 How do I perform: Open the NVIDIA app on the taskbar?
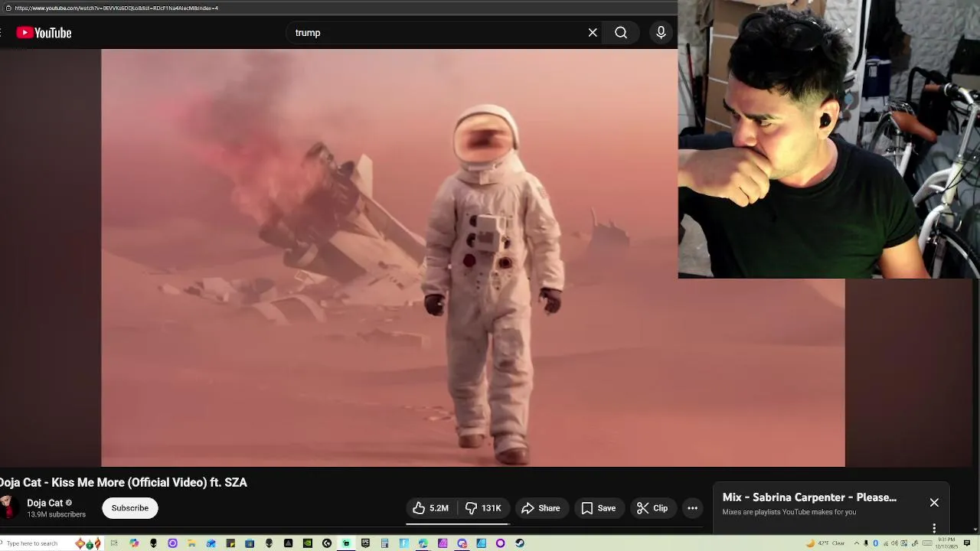click(308, 543)
